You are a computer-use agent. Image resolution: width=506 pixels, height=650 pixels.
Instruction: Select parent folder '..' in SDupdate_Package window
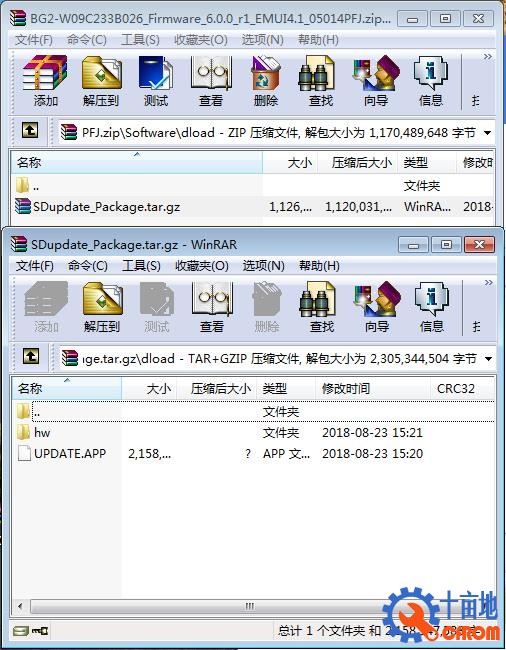pos(253,412)
